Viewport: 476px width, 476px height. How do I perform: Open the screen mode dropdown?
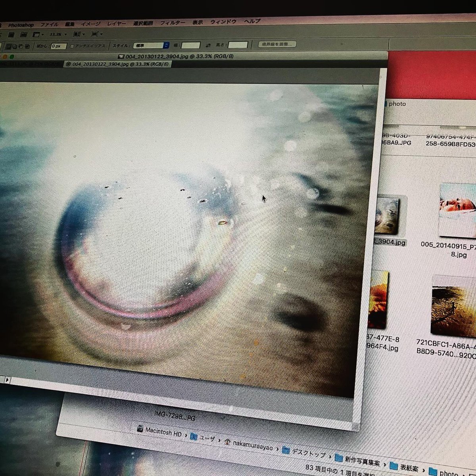pos(97,34)
